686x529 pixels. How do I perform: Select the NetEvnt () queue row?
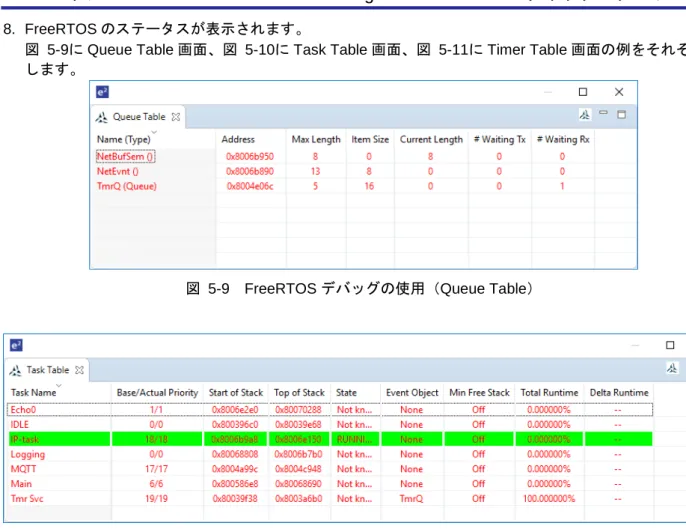(344, 172)
